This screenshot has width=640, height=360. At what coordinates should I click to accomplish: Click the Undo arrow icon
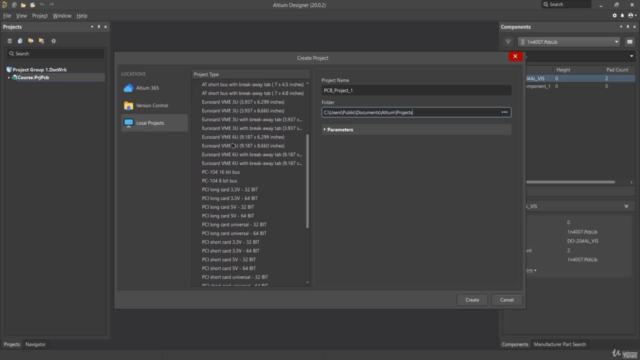point(42,4)
